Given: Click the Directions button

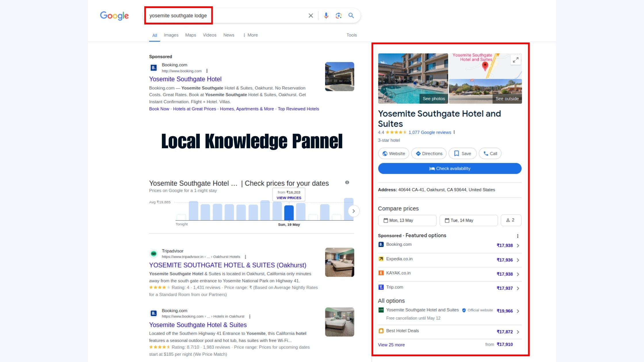Looking at the screenshot, I should point(429,153).
